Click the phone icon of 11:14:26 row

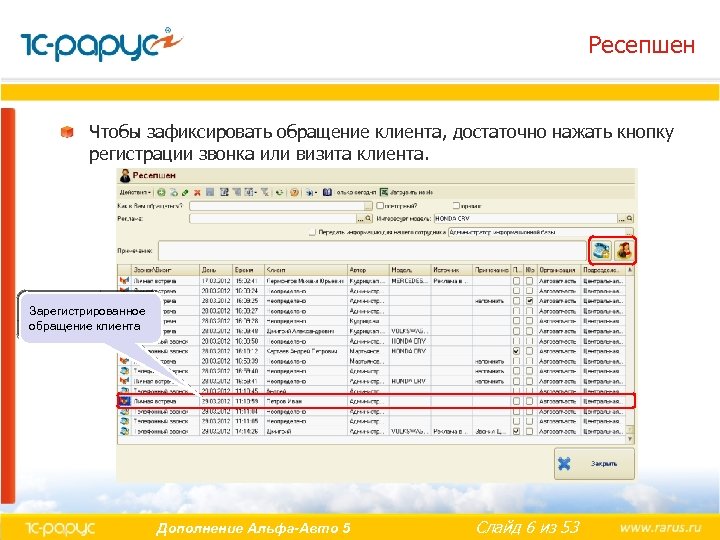click(124, 431)
